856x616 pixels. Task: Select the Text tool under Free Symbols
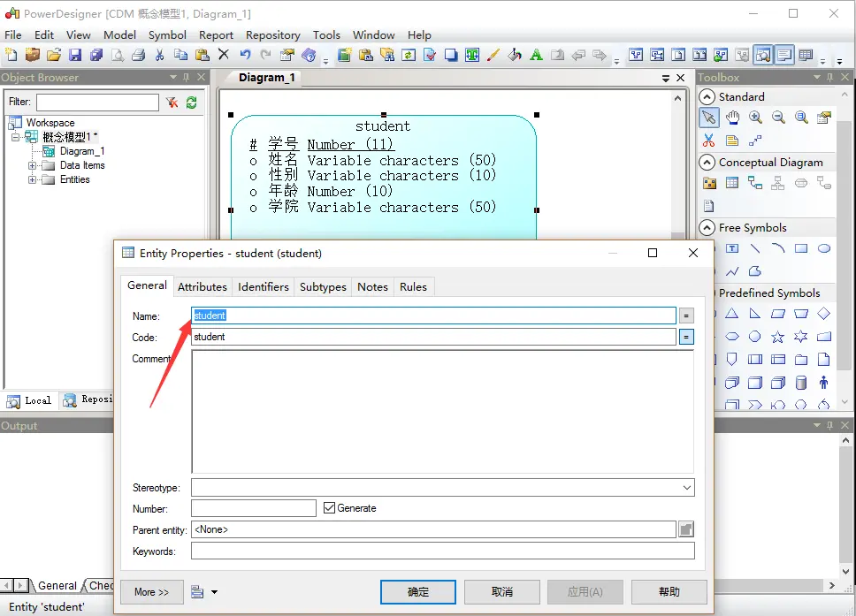[734, 248]
